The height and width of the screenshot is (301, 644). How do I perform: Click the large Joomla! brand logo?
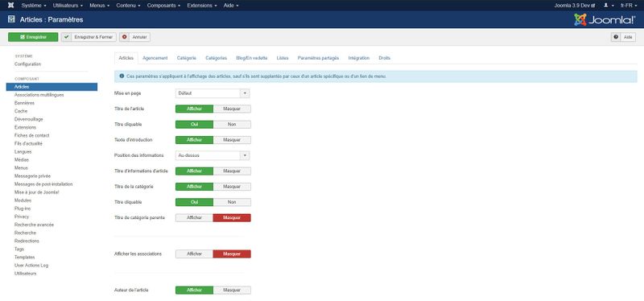(x=605, y=19)
